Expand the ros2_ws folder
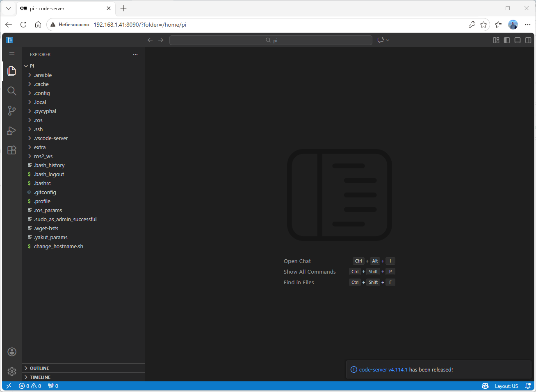This screenshot has height=392, width=536. pyautogui.click(x=43, y=156)
